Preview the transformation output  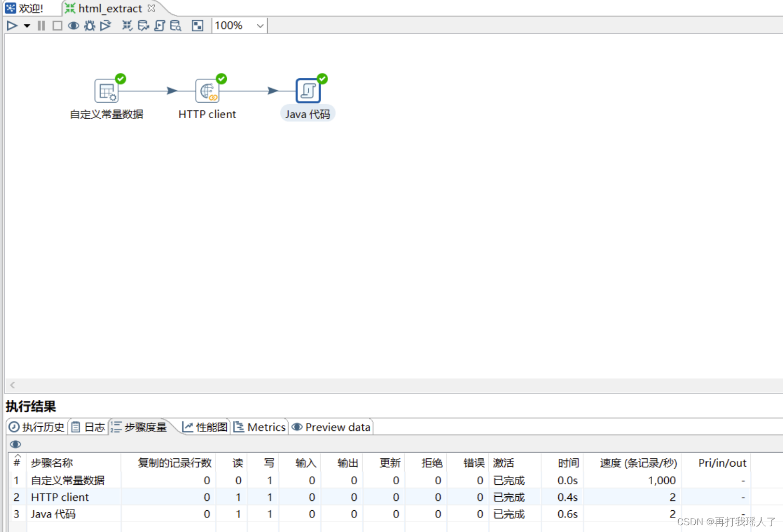[x=73, y=25]
